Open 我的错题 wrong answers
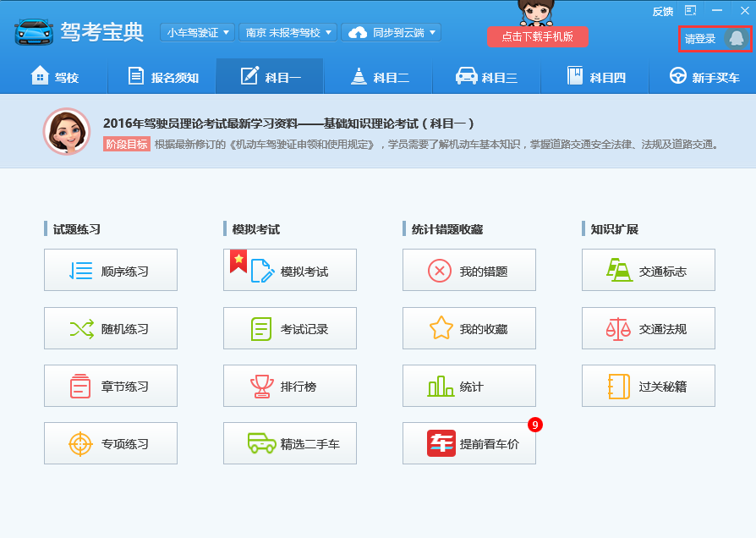756x538 pixels. click(469, 270)
